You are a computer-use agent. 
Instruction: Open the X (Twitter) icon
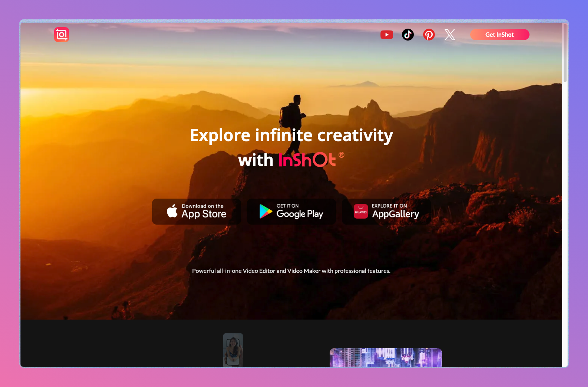(x=450, y=35)
